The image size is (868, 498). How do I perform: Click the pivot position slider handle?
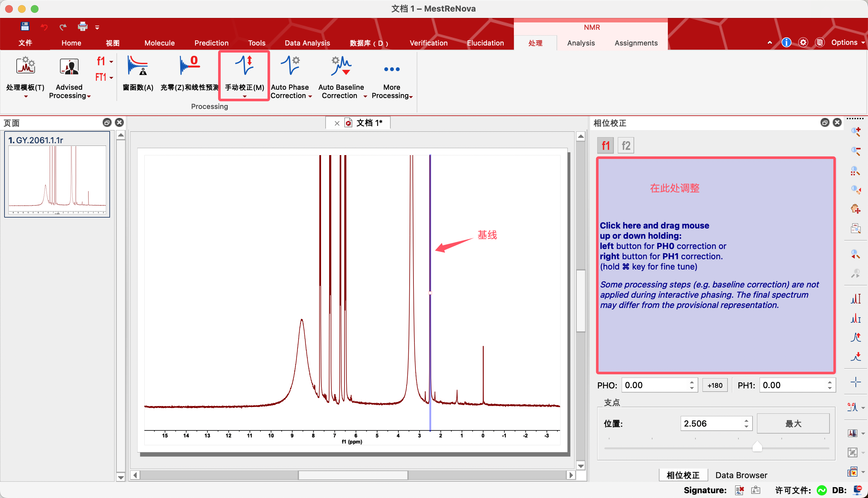(x=757, y=446)
